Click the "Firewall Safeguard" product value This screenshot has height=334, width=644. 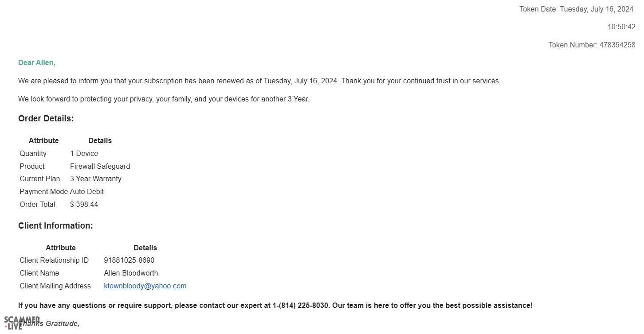100,167
